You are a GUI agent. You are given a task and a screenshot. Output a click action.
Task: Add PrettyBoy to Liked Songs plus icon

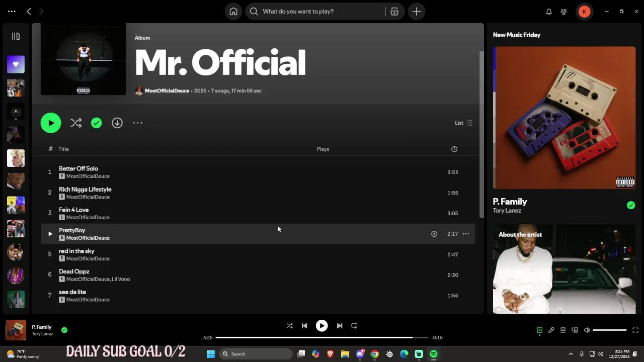click(434, 234)
